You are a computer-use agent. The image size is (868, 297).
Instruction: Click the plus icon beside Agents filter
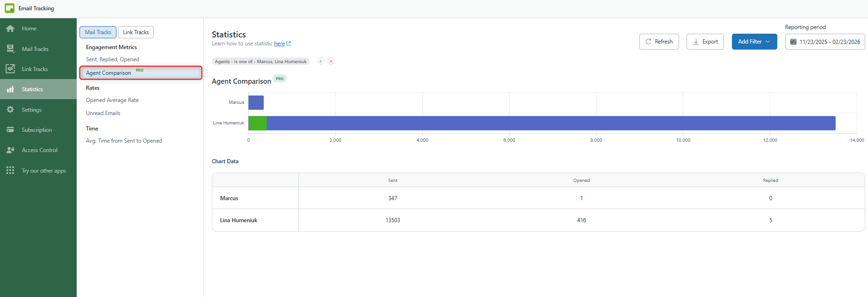[x=321, y=61]
